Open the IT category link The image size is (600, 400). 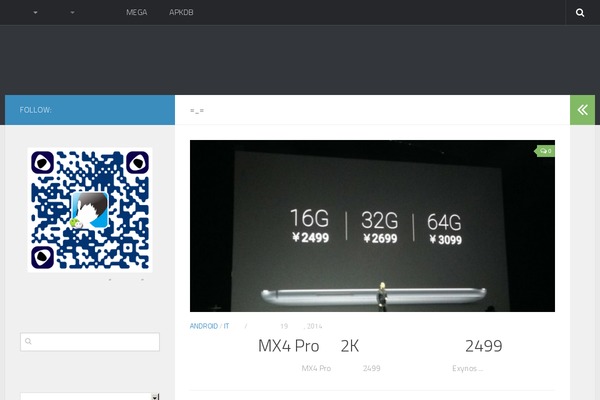point(226,326)
